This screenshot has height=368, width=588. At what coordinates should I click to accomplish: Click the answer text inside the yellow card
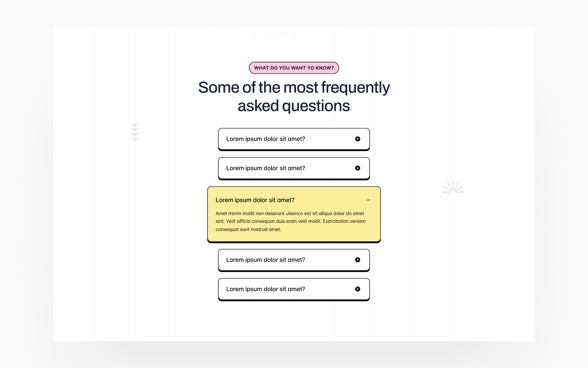tap(290, 221)
